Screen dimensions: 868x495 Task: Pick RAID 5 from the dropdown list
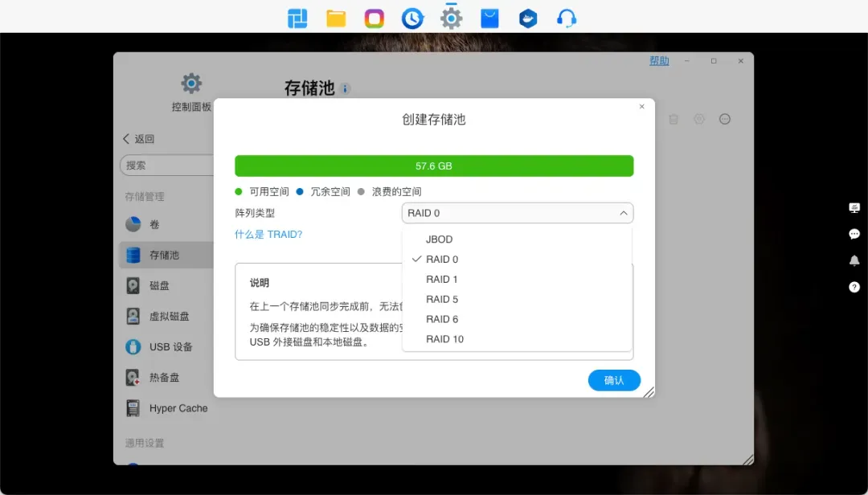coord(441,300)
